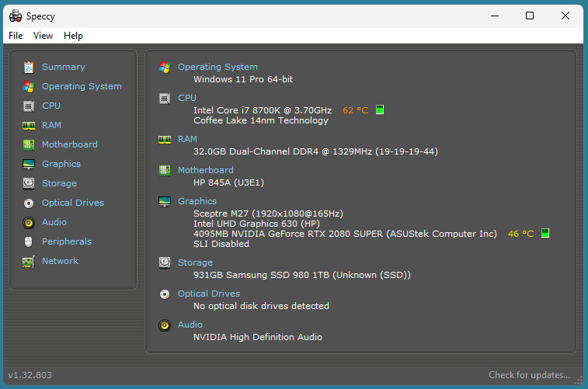The width and height of the screenshot is (588, 389).
Task: Click Intel Core i7 8700K text line
Action: click(x=263, y=110)
